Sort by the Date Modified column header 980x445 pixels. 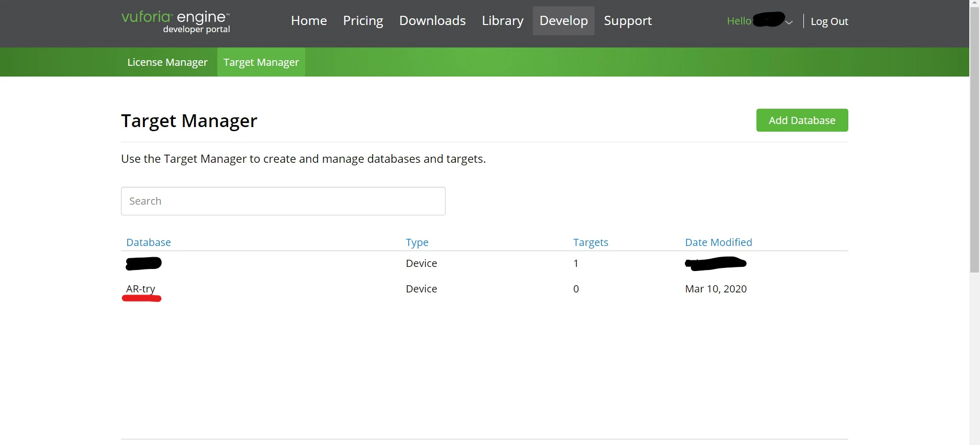click(719, 242)
